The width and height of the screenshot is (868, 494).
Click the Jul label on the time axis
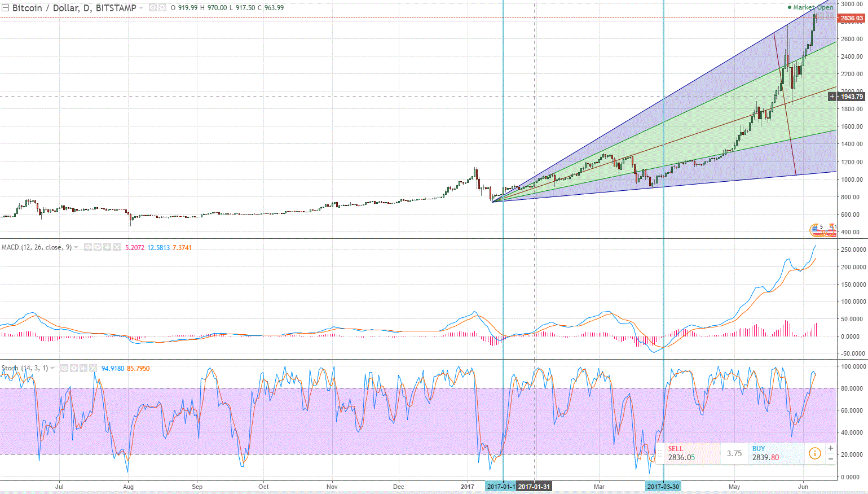click(59, 487)
